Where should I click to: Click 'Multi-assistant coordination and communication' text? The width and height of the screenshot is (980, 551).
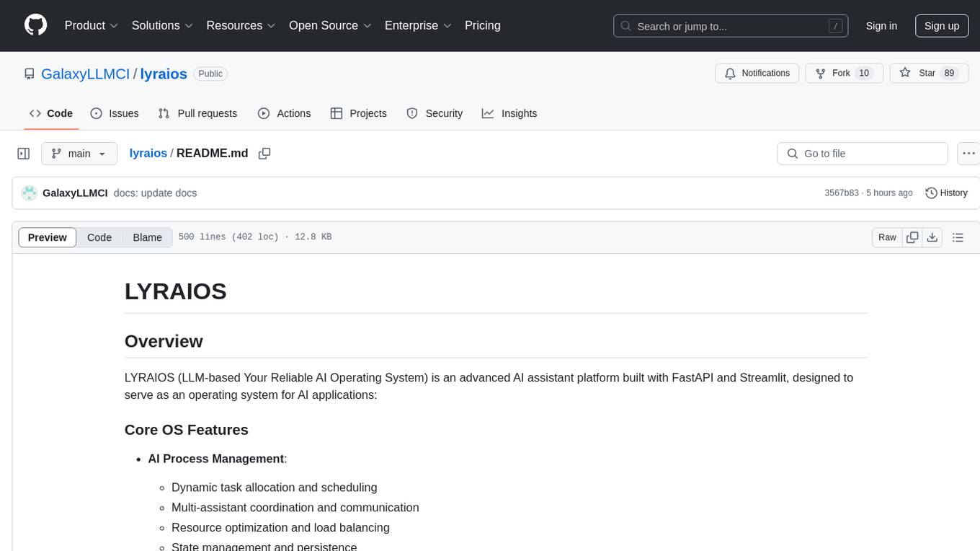click(x=295, y=508)
